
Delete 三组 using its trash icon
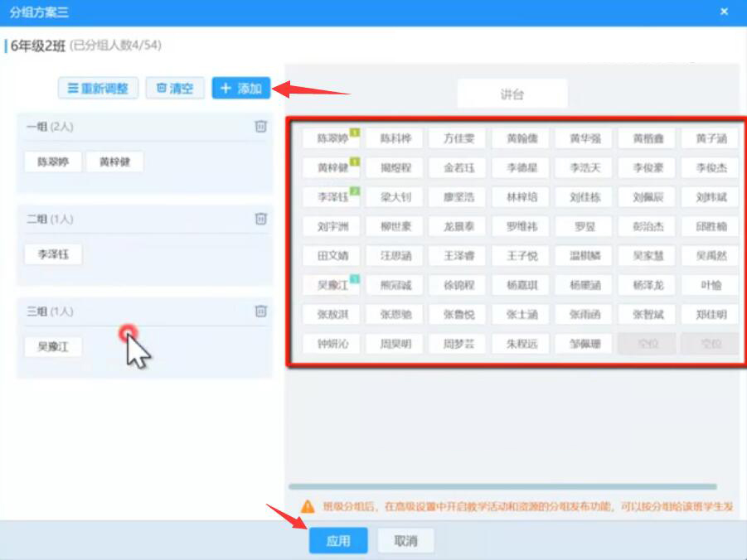point(260,311)
